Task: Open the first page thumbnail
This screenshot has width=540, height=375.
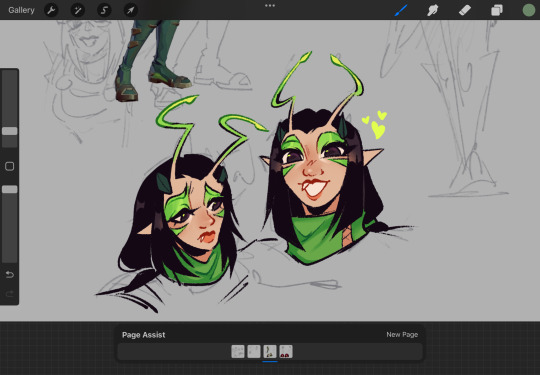Action: tap(238, 352)
